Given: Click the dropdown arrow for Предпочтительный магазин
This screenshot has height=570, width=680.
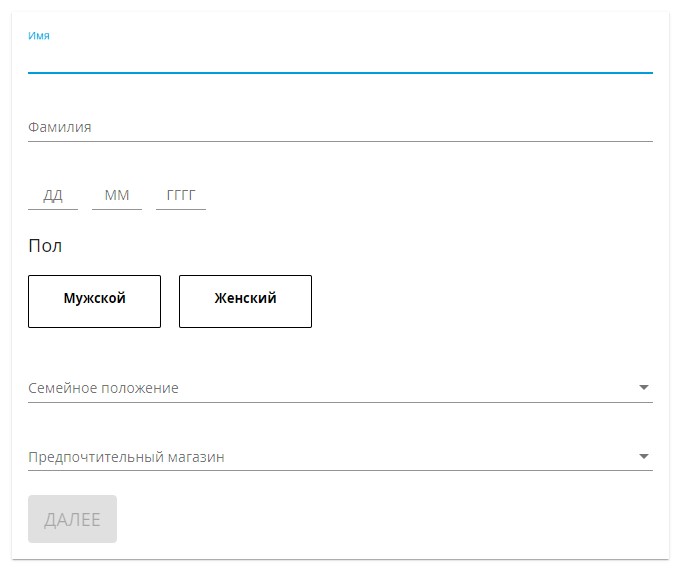Looking at the screenshot, I should coord(644,456).
